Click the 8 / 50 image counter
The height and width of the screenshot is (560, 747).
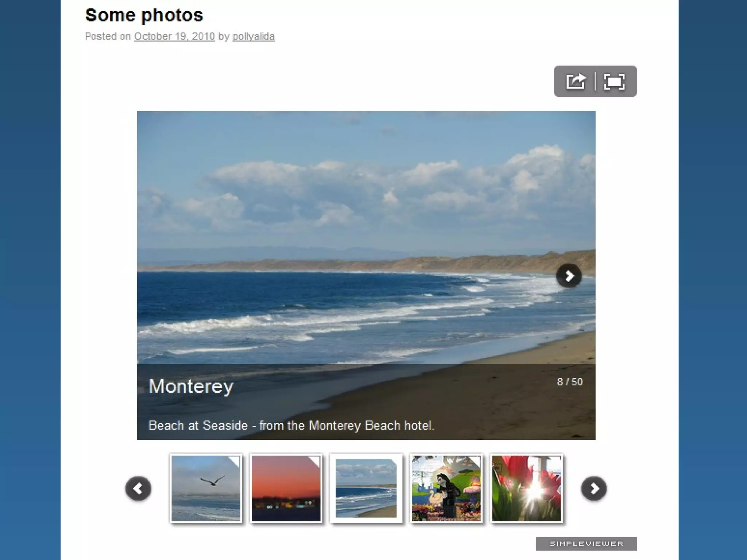pyautogui.click(x=570, y=382)
